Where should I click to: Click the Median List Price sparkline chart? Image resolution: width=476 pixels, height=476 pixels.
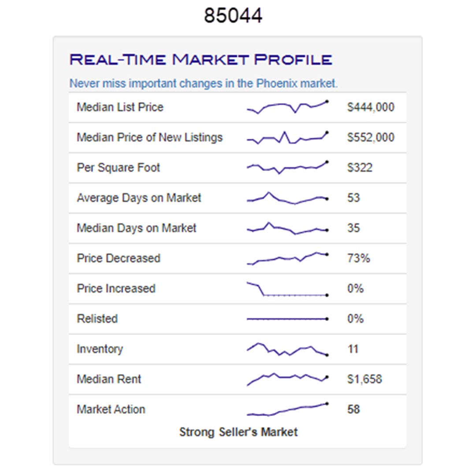[x=287, y=107]
